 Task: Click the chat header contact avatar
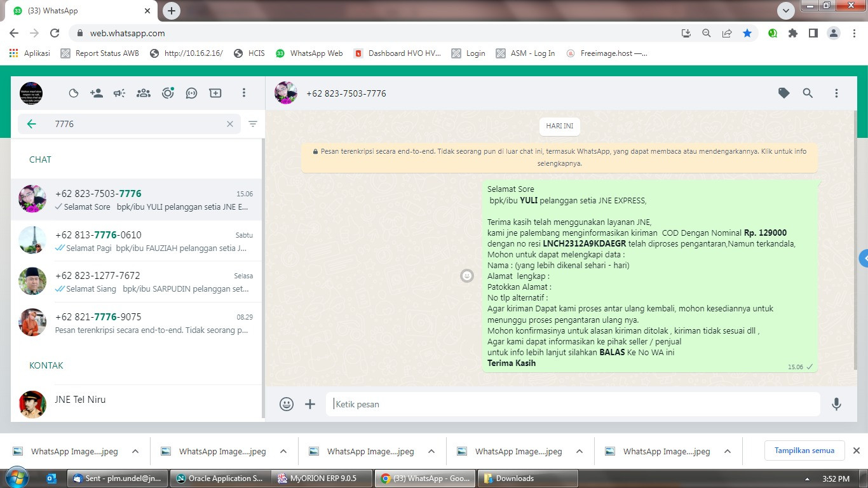tap(286, 93)
